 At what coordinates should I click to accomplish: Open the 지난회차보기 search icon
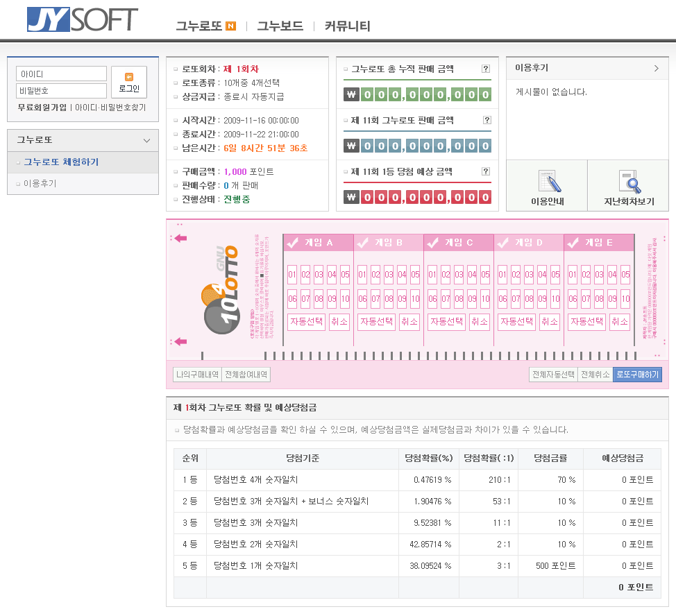(x=629, y=182)
